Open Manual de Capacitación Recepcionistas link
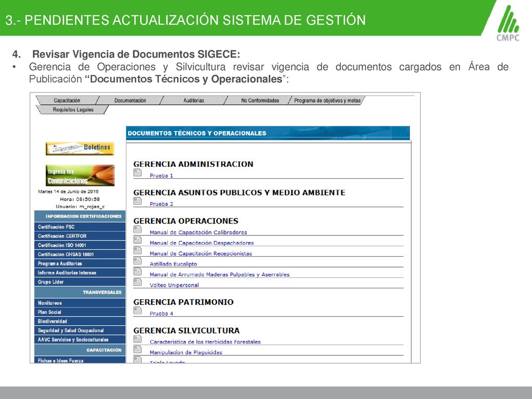Screen dimensions: 532x399 pyautogui.click(x=201, y=254)
